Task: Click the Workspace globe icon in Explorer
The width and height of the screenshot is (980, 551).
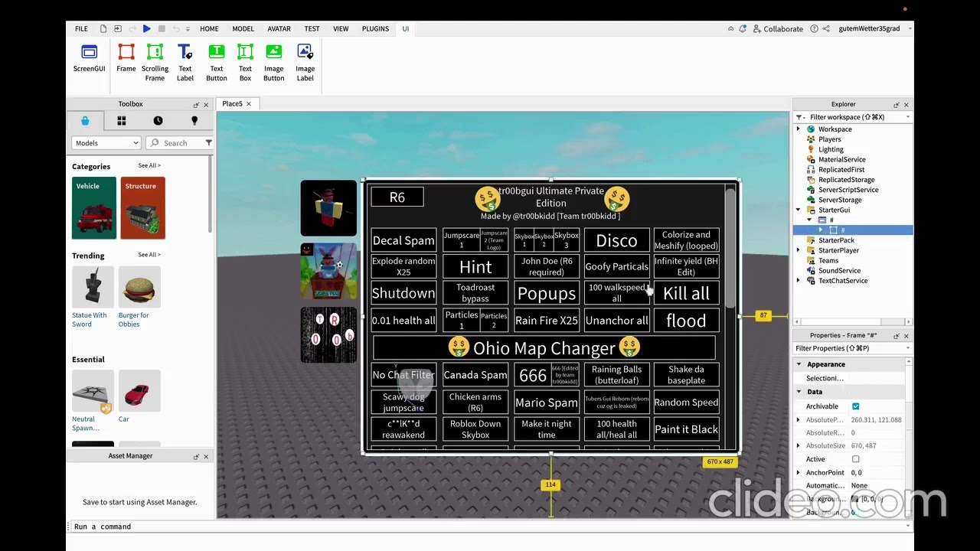Action: point(811,129)
